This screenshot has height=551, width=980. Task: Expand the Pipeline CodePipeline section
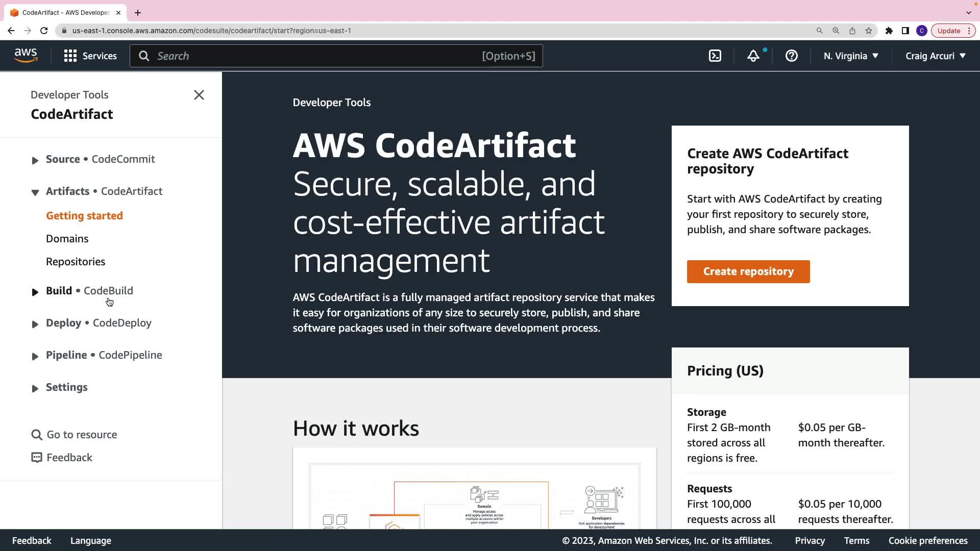point(35,357)
